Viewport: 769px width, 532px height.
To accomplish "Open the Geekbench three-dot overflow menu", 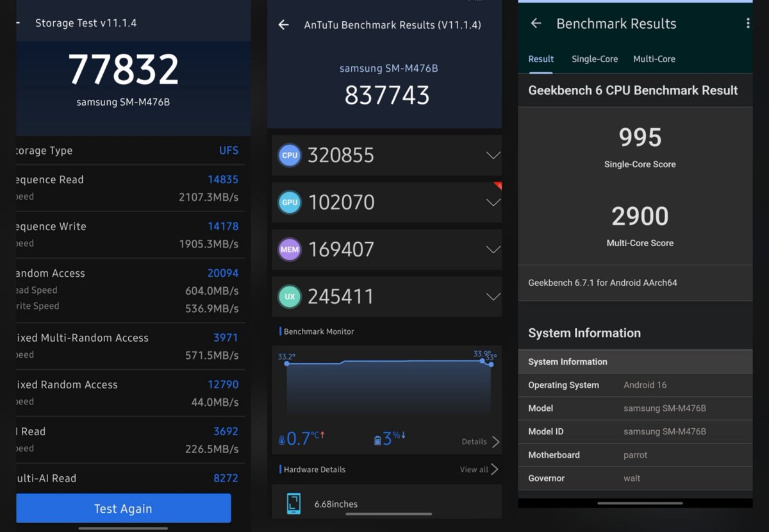I will pos(747,24).
